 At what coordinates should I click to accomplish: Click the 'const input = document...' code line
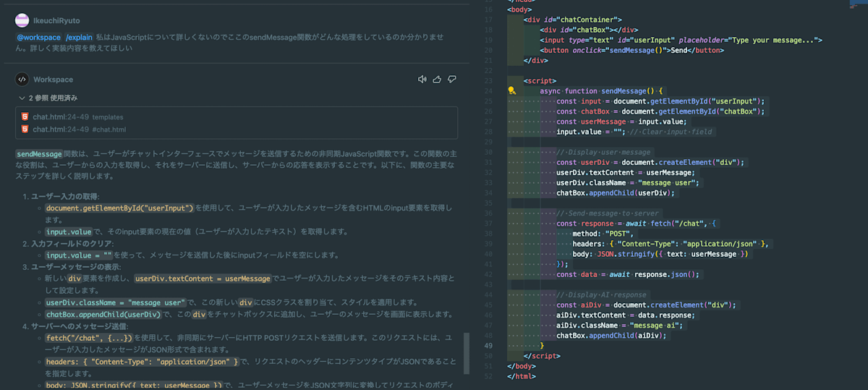pyautogui.click(x=660, y=101)
